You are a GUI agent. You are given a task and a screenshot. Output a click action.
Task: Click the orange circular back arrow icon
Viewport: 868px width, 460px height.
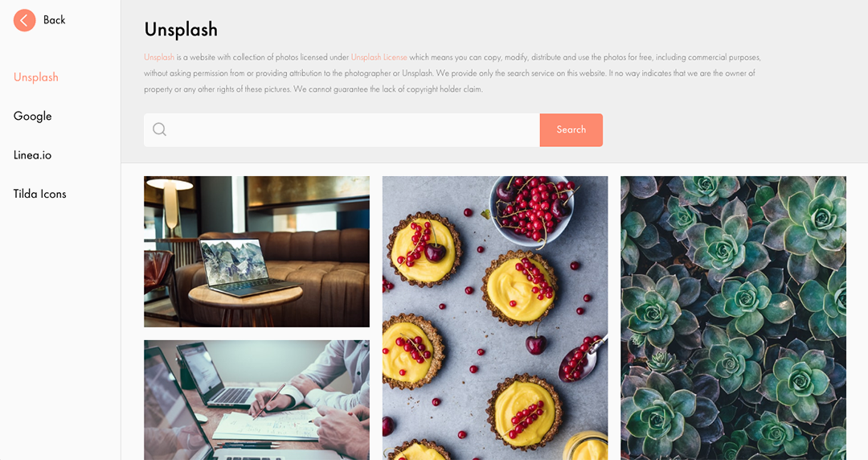tap(24, 20)
